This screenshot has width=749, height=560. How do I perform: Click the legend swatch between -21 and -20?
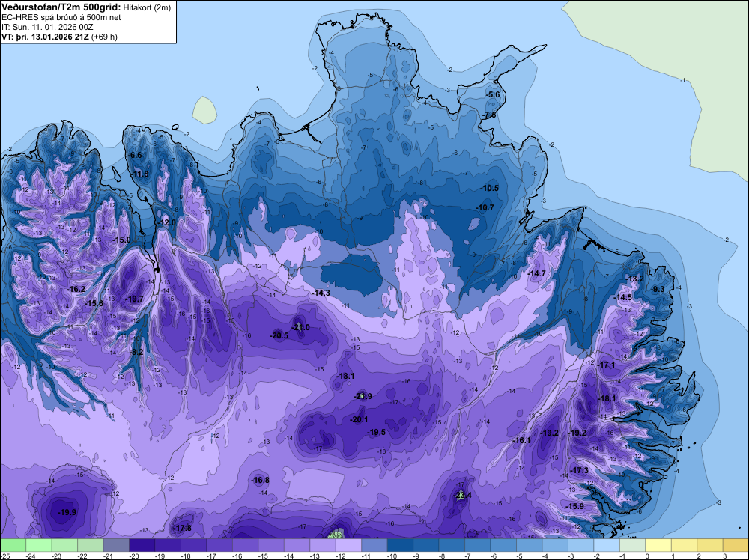pyautogui.click(x=116, y=545)
